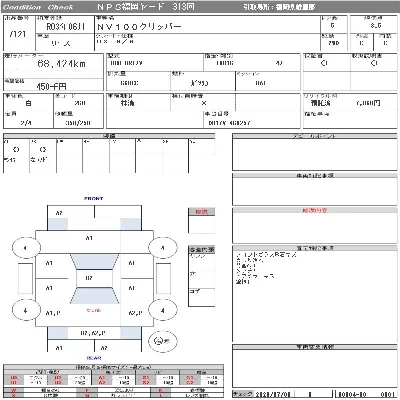Click the X mark in the middle info row

pyautogui.click(x=204, y=103)
